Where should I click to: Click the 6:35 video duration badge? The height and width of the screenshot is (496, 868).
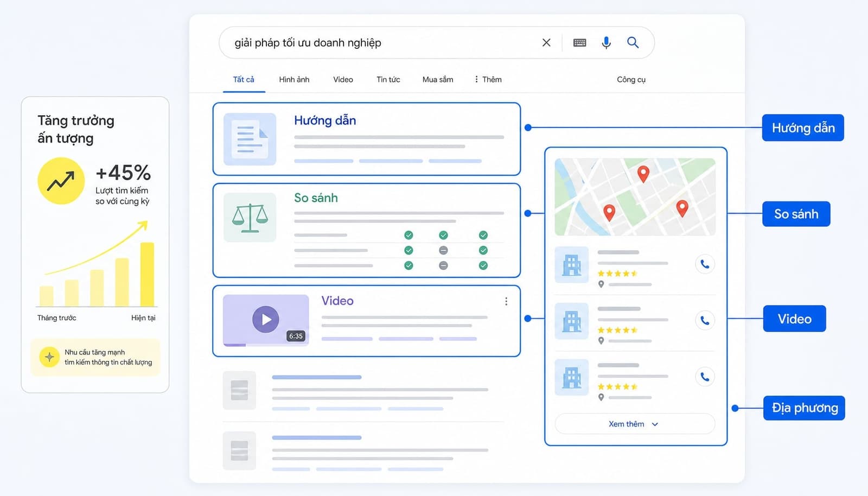[296, 336]
